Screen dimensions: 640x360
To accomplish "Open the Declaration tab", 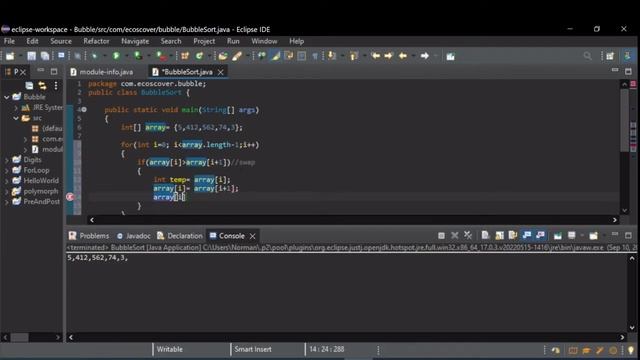I will point(180,236).
